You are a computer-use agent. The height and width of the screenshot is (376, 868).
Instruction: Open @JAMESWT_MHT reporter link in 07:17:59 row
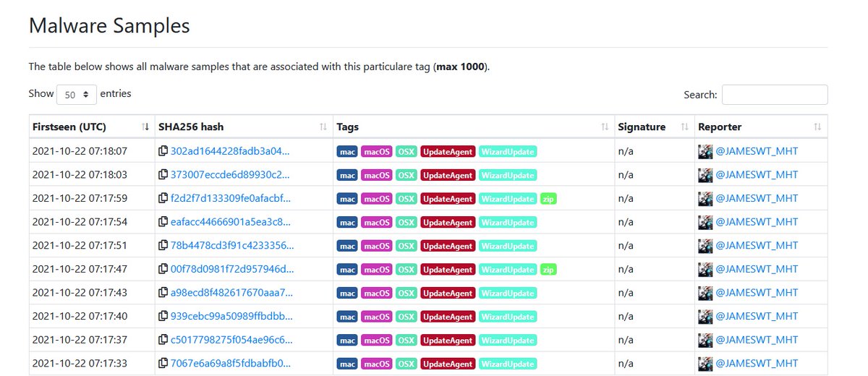(x=757, y=198)
